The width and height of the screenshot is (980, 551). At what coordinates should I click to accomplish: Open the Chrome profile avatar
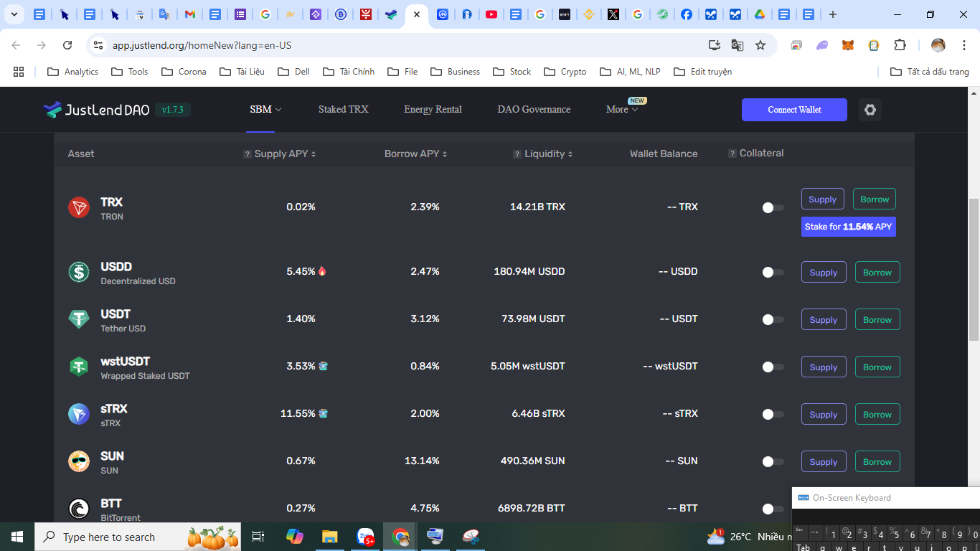click(938, 45)
